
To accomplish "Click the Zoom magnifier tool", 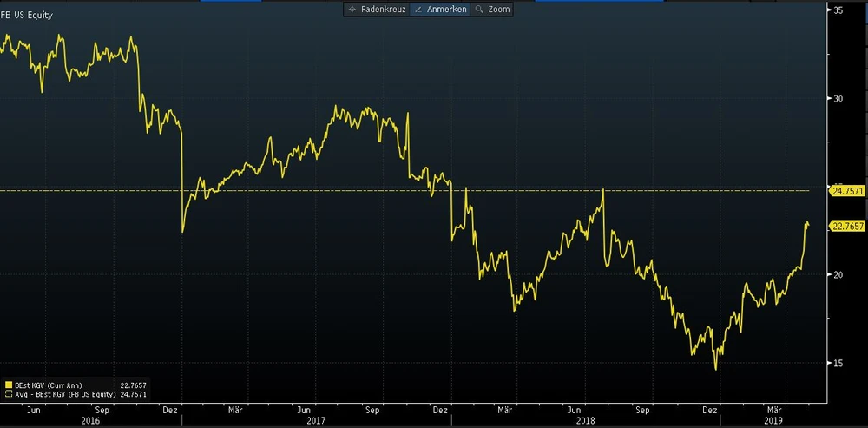I will point(492,10).
